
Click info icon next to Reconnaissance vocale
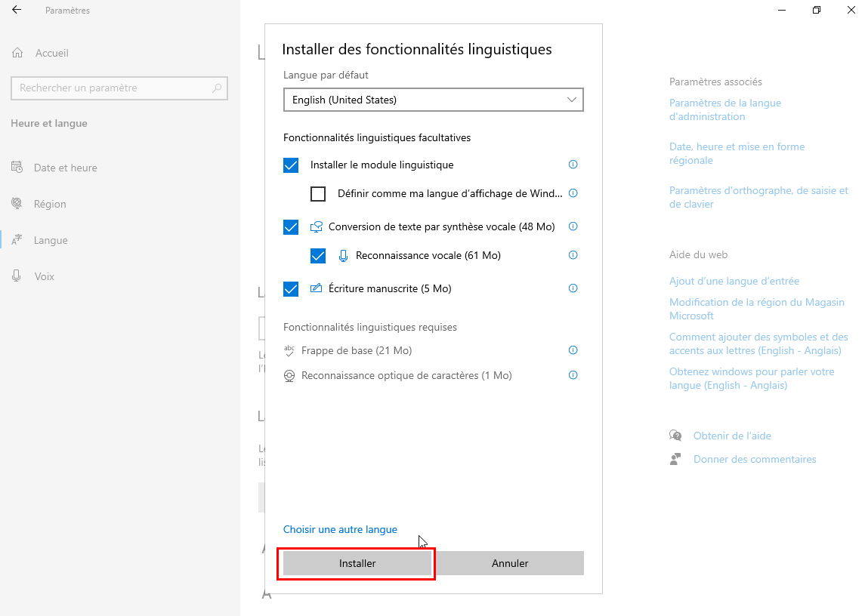click(x=573, y=255)
